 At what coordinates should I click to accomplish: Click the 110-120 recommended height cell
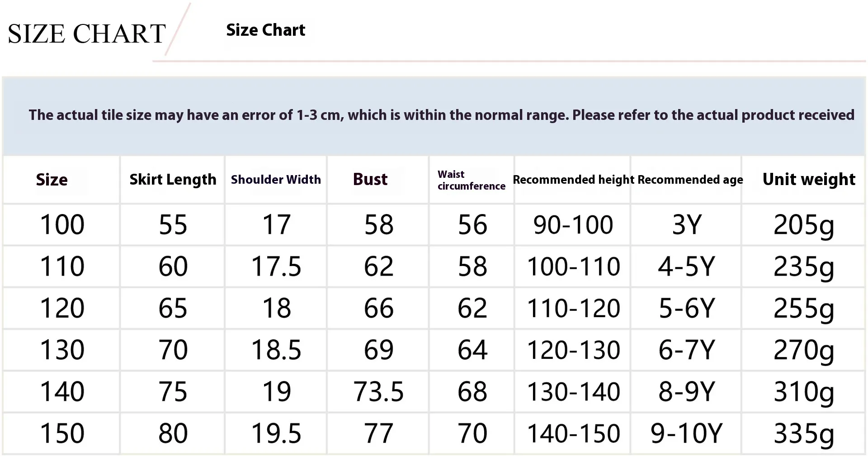[573, 308]
